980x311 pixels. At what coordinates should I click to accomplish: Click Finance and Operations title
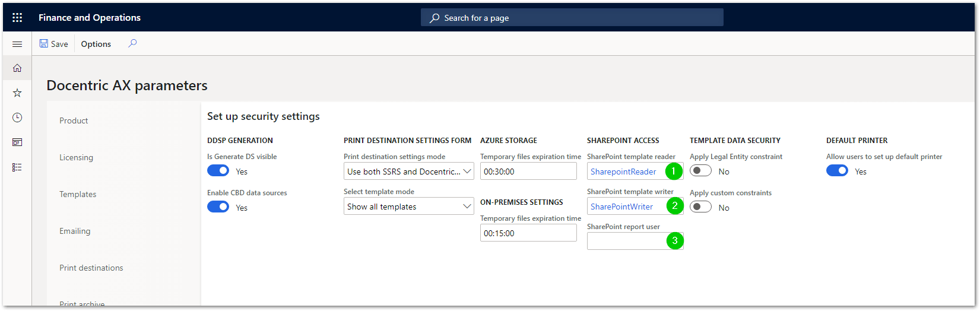point(90,18)
